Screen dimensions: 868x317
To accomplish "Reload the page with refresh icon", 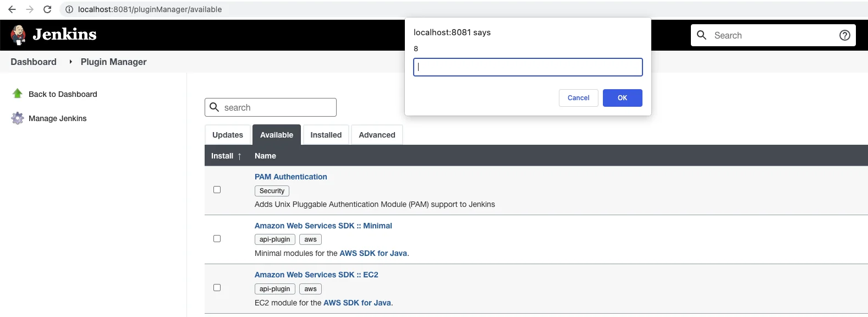I will point(47,9).
